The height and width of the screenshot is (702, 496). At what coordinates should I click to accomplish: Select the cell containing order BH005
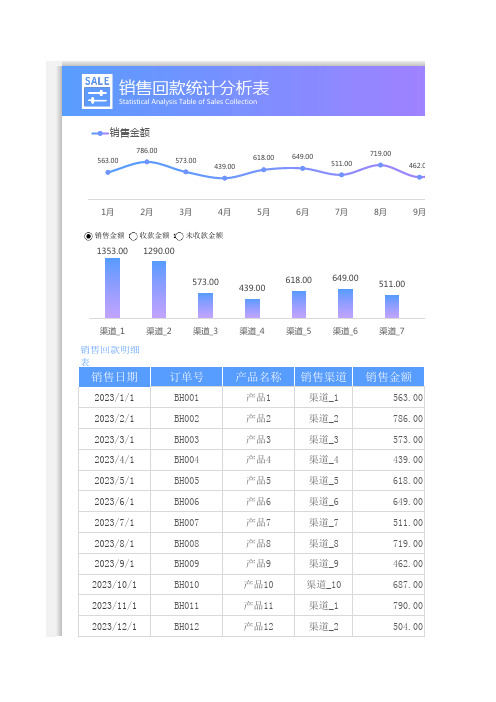point(187,481)
